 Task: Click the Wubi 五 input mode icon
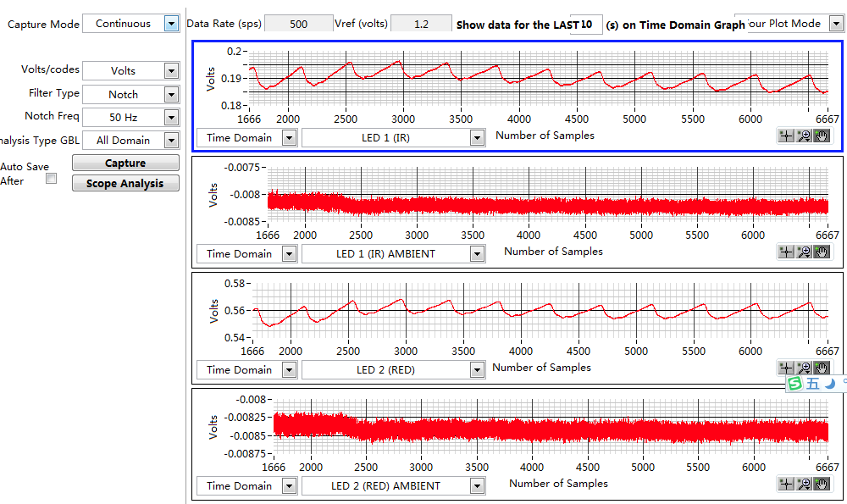pyautogui.click(x=812, y=384)
